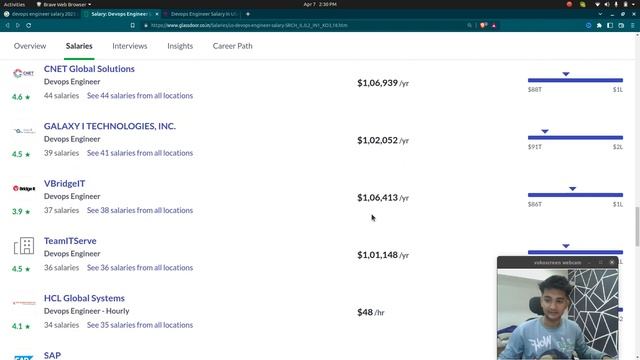Click the HCL Global Systems logo
Image resolution: width=640 pixels, height=360 pixels.
click(x=24, y=303)
